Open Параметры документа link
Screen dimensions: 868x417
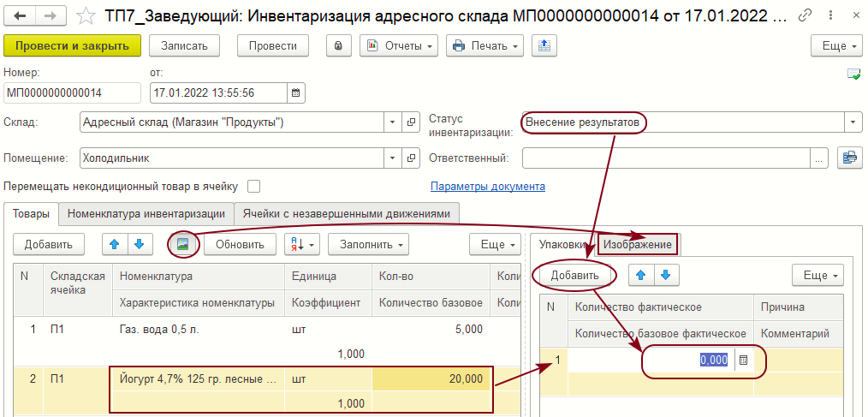coord(487,187)
